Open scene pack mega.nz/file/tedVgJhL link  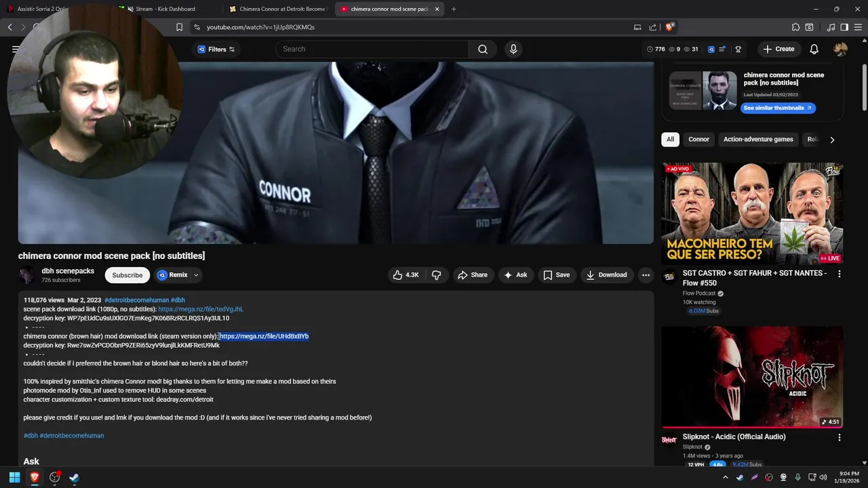201,309
